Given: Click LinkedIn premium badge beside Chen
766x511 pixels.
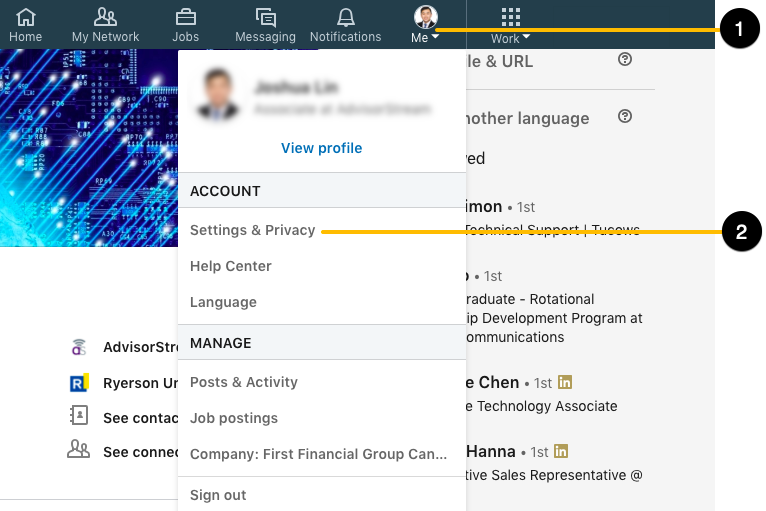Looking at the screenshot, I should [565, 382].
